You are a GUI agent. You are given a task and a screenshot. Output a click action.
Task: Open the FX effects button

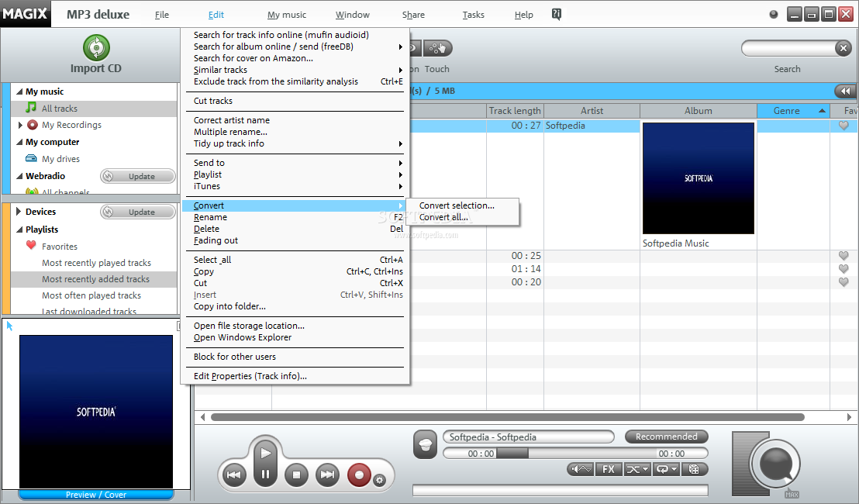[609, 469]
